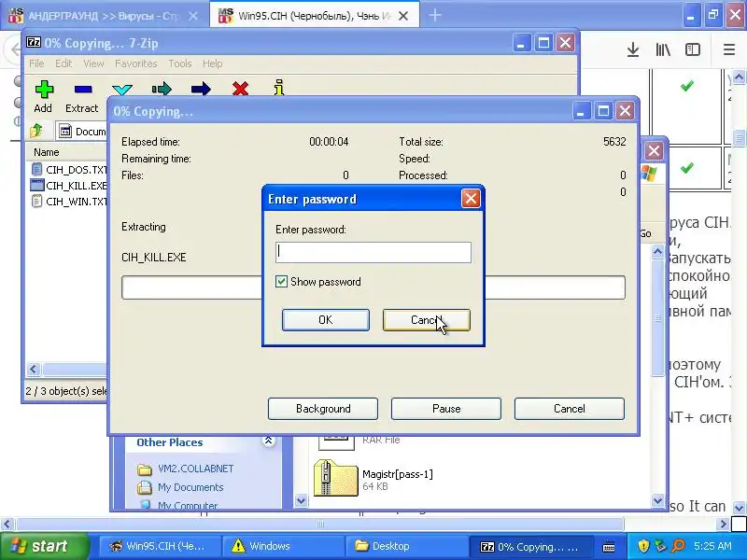Click the up-folder icon in 7-Zip address bar
The image size is (747, 560).
[x=36, y=131]
